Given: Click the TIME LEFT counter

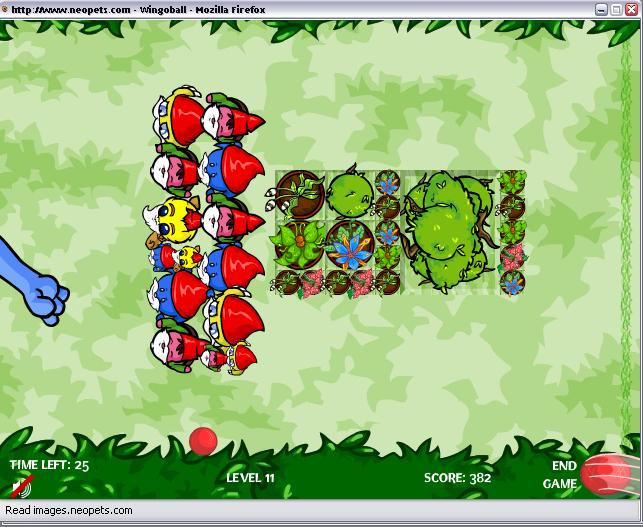Looking at the screenshot, I should pos(50,465).
